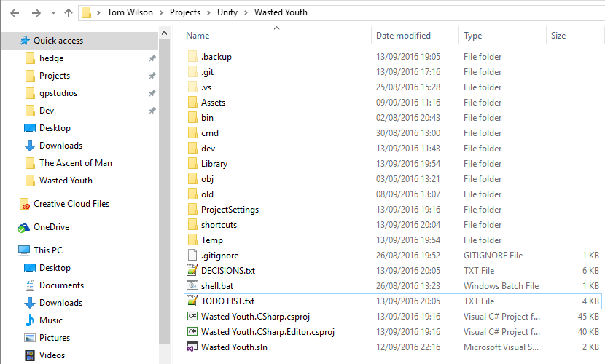Sort by Date modified column

403,36
